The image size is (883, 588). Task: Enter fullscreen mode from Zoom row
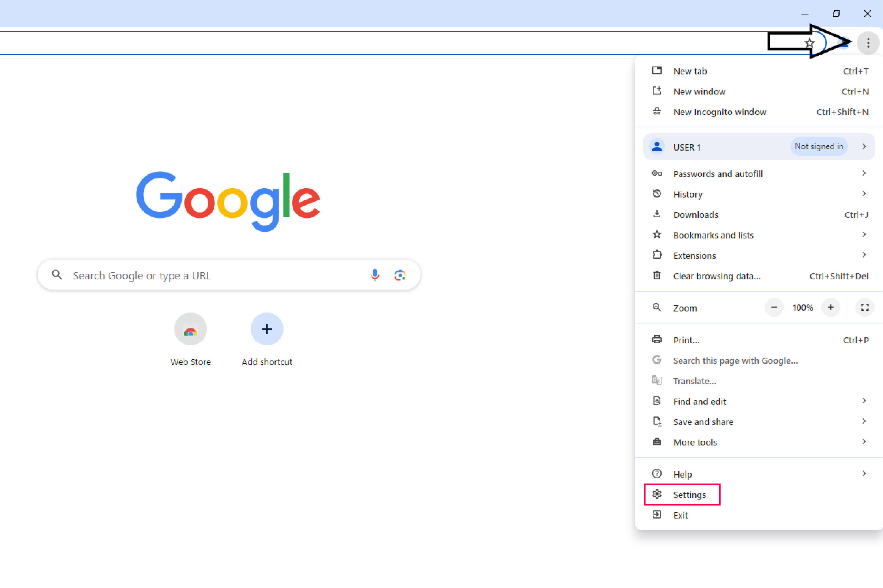pos(865,307)
